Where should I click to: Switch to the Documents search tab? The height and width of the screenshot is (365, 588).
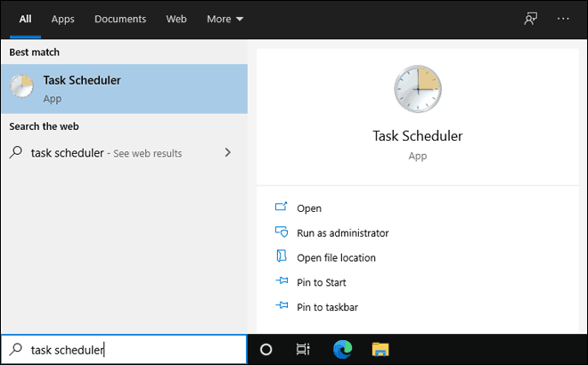tap(120, 19)
